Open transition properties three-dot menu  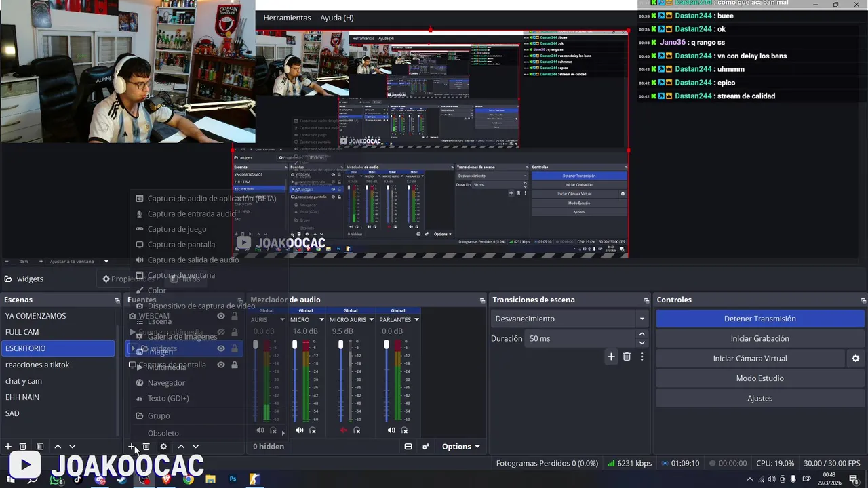pyautogui.click(x=642, y=357)
